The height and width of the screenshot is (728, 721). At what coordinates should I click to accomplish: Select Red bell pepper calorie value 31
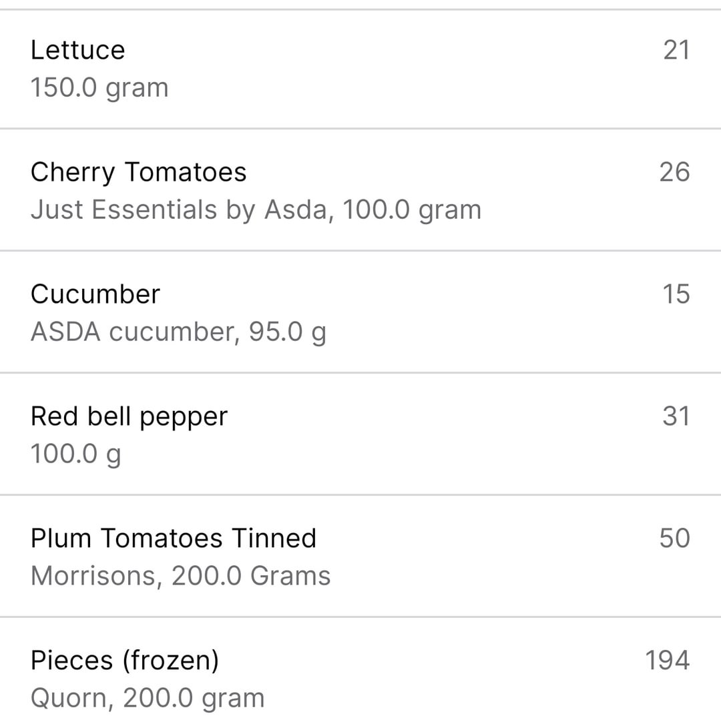pos(676,416)
